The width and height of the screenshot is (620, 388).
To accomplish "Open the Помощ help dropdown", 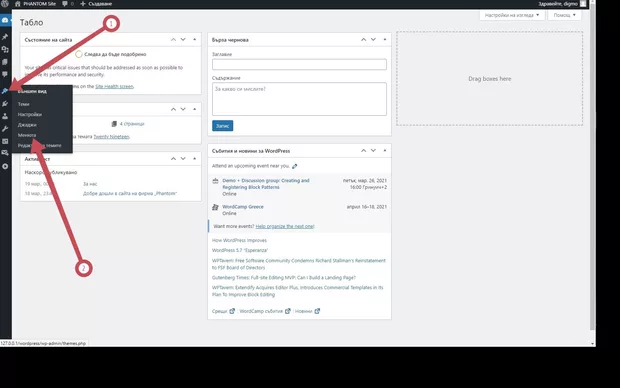I will click(564, 15).
